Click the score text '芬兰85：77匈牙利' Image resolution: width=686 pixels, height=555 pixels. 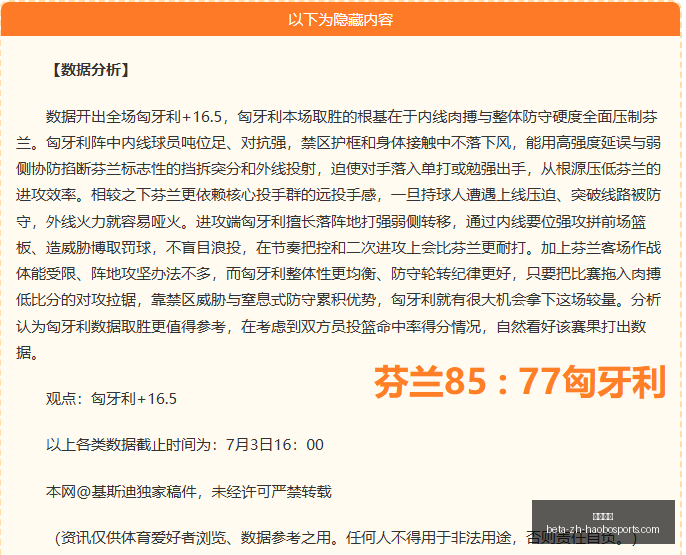pos(520,382)
